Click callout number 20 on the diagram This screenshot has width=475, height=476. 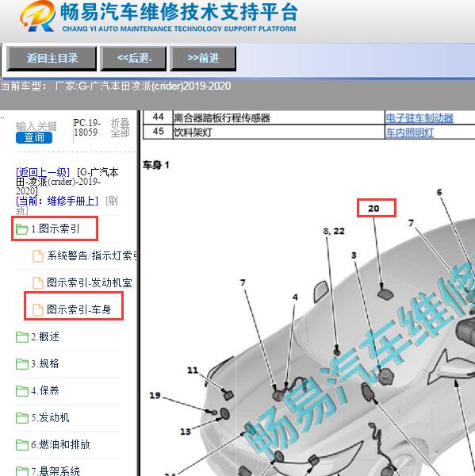[373, 209]
